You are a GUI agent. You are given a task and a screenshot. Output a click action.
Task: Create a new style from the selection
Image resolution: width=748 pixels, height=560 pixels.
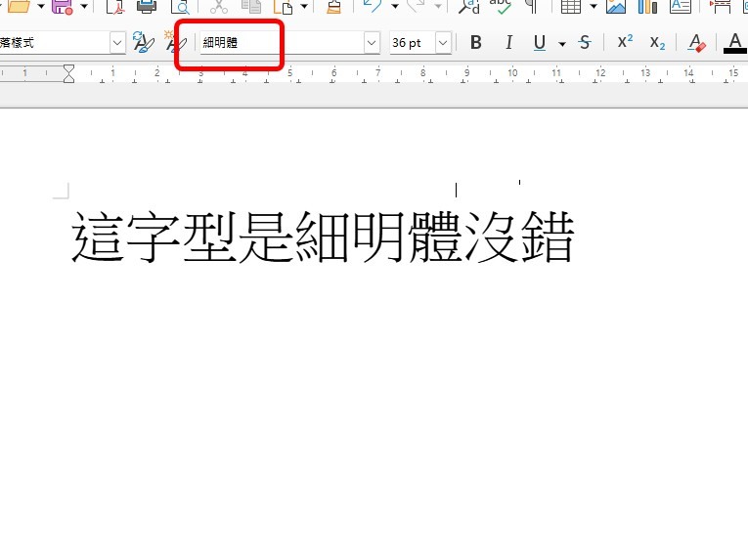175,42
